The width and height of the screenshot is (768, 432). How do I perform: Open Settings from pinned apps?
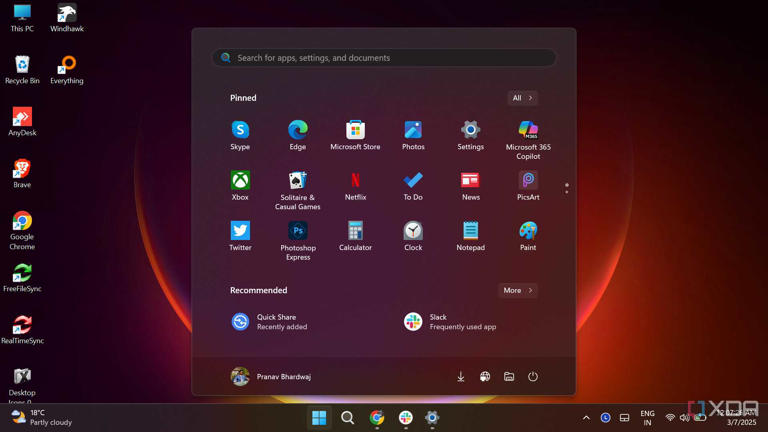tap(471, 135)
